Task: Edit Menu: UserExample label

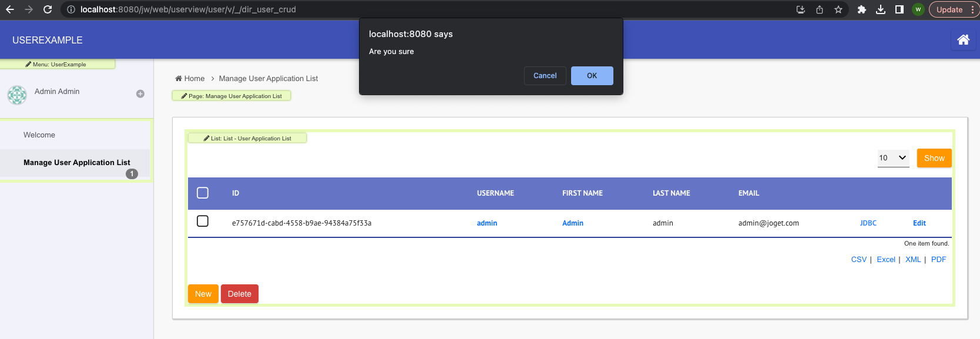Action: 56,64
